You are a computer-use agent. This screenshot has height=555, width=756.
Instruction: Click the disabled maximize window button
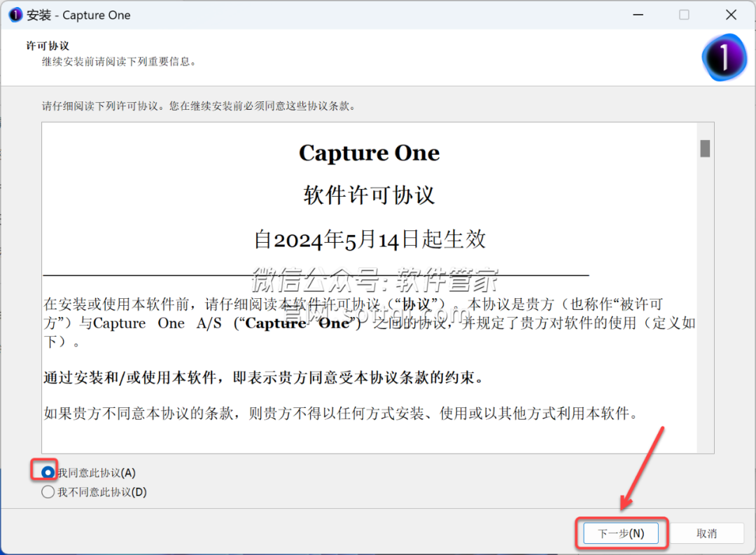(x=684, y=15)
